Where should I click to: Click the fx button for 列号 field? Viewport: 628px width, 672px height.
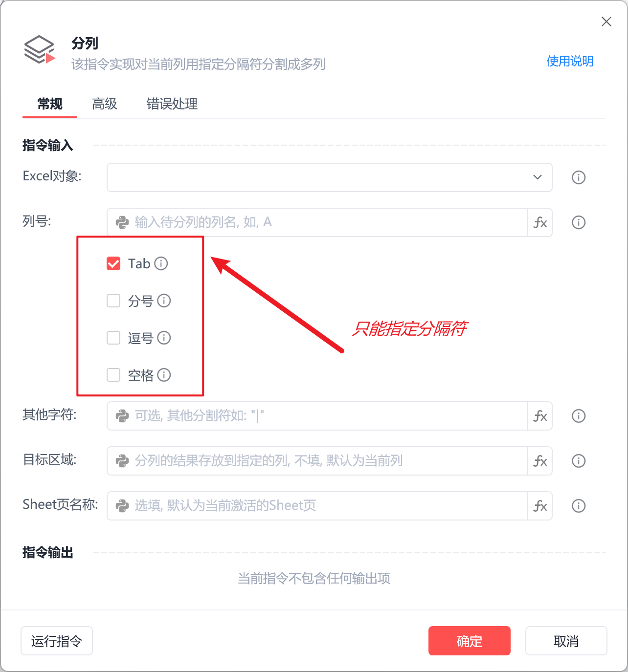pos(540,222)
